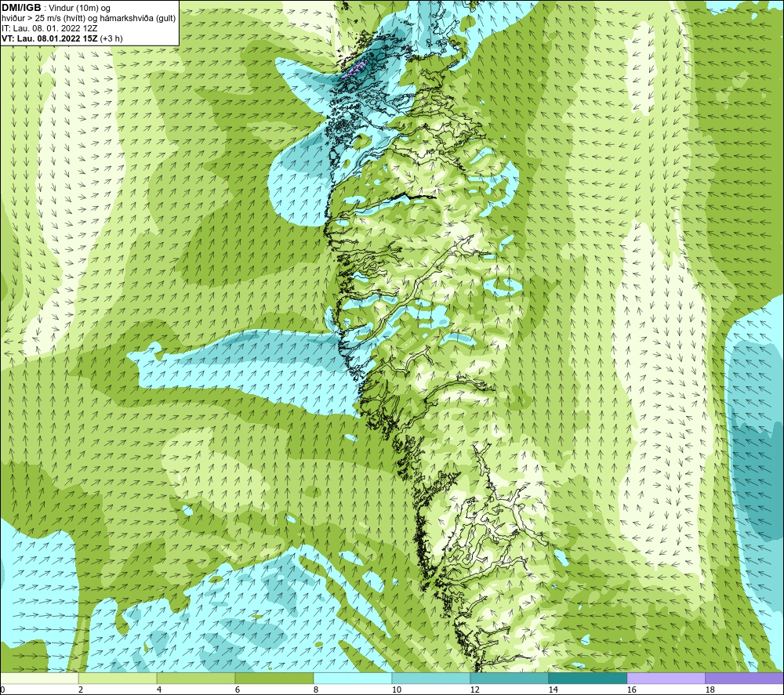Click the scale label "12"
This screenshot has width=784, height=695.
tap(474, 690)
